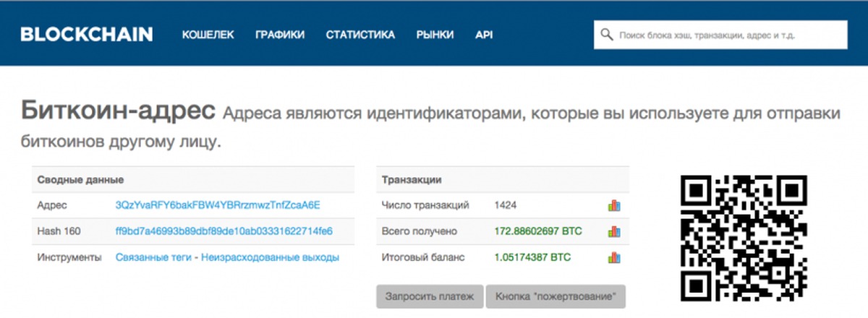
Task: Navigate to the Рынки page
Action: (435, 35)
